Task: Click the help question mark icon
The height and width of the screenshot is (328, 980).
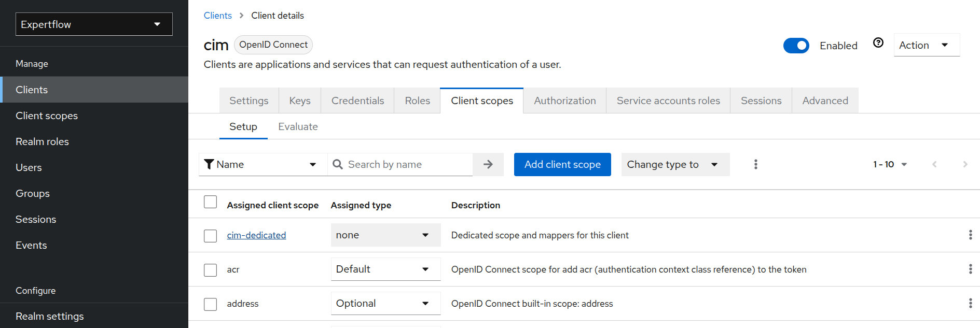Action: (x=878, y=43)
